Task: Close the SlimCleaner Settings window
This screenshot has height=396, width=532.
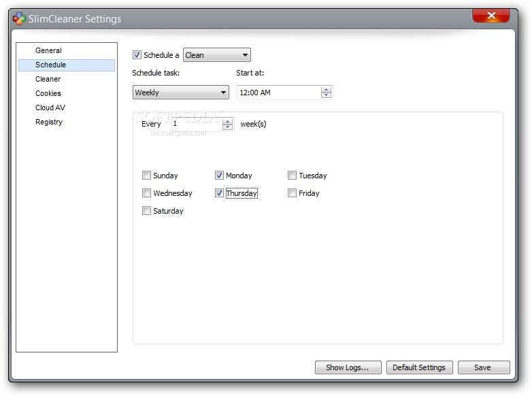Action: 491,16
